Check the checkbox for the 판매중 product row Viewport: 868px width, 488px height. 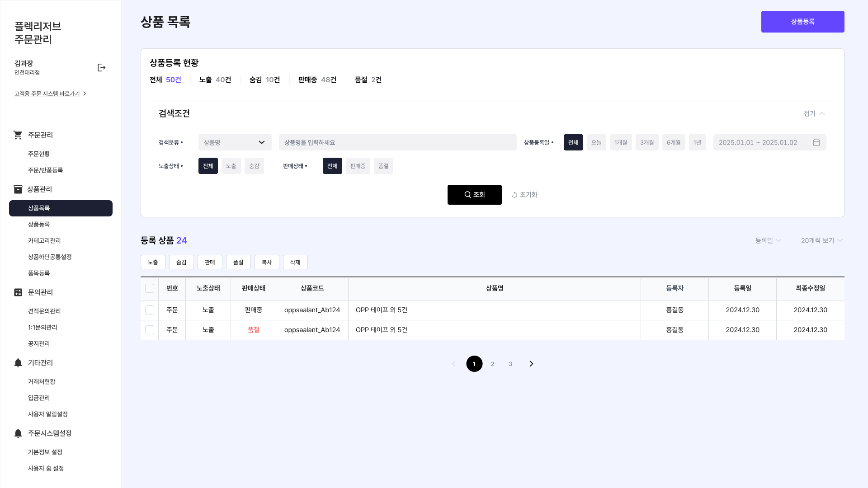pos(150,310)
